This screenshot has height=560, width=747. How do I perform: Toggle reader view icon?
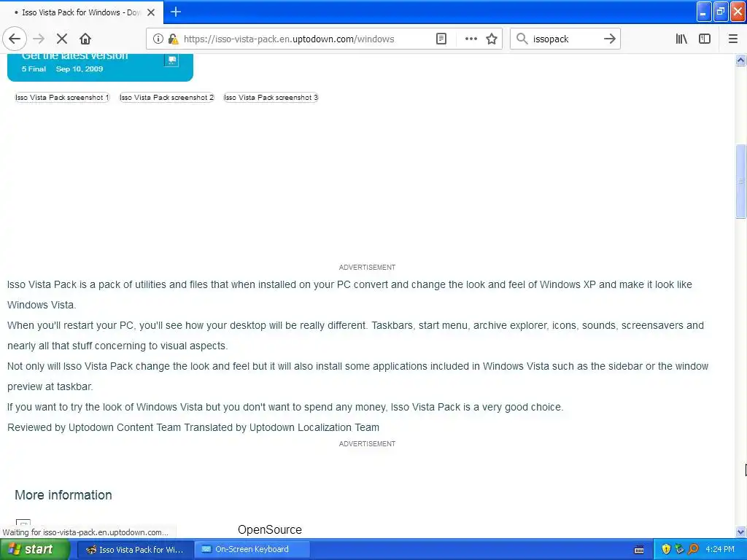(441, 39)
